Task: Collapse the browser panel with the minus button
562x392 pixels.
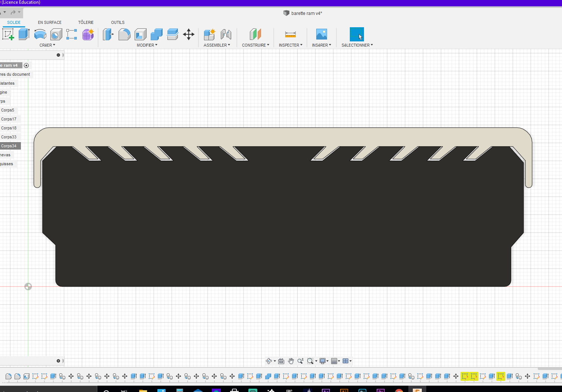Action: (x=59, y=55)
